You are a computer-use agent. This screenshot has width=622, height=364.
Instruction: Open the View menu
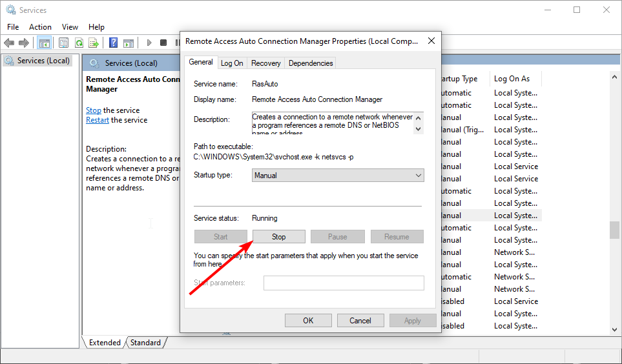[x=70, y=27]
